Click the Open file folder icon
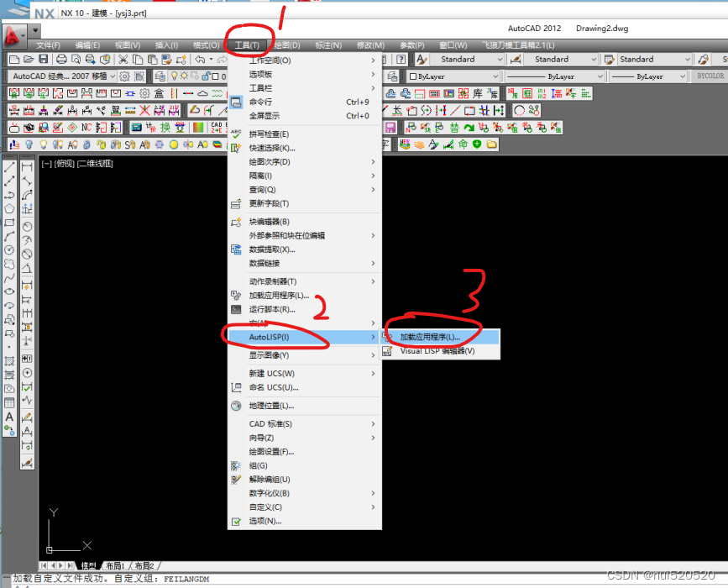The height and width of the screenshot is (588, 728). 29,59
